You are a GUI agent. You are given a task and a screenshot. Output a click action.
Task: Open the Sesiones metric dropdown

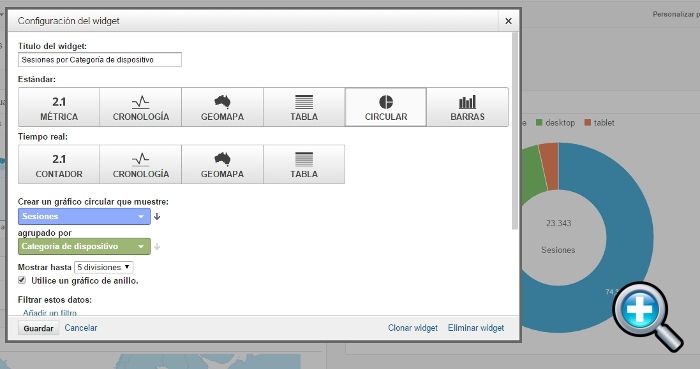[x=84, y=216]
